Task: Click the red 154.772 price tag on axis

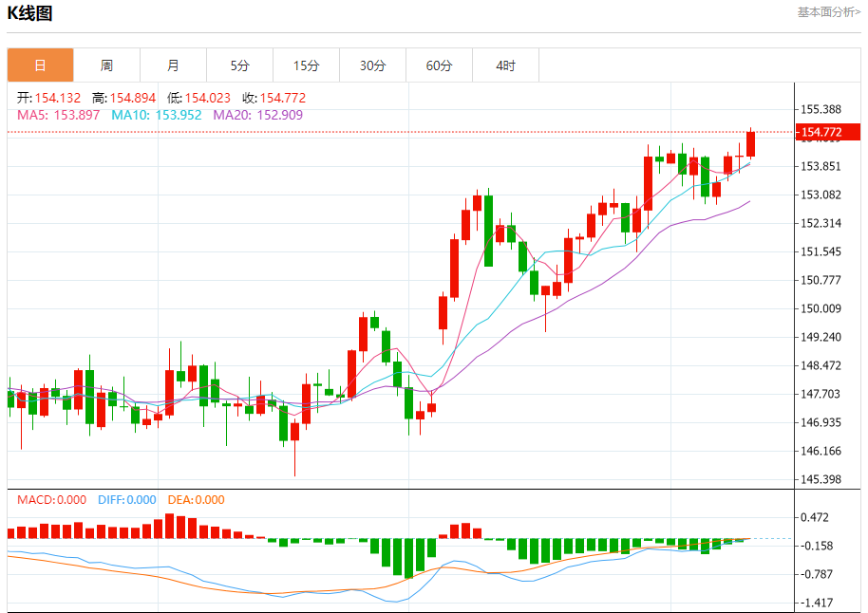Action: tap(828, 132)
